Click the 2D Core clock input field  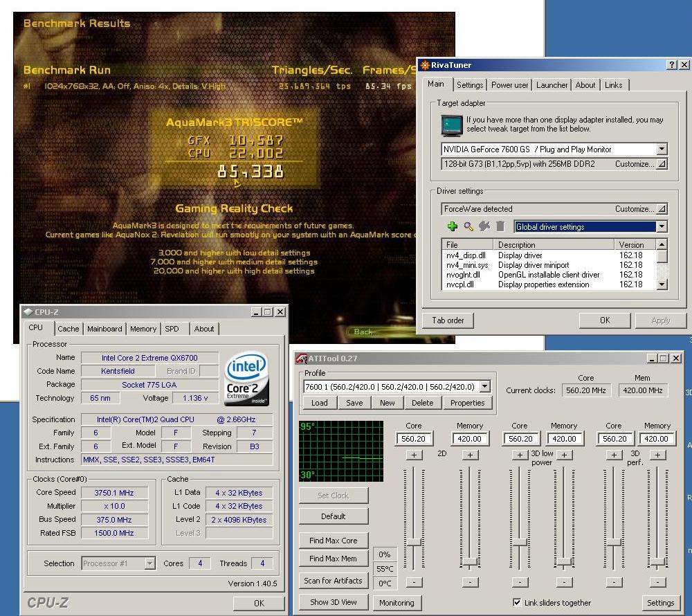point(414,439)
